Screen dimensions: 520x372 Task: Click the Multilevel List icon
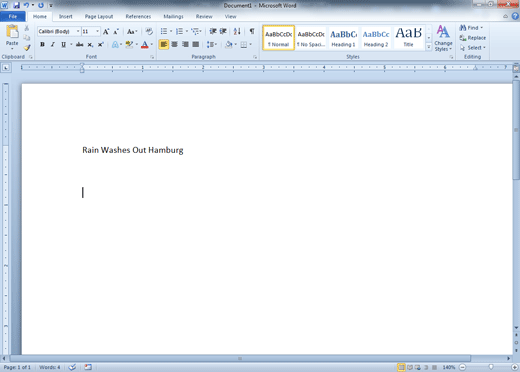195,31
